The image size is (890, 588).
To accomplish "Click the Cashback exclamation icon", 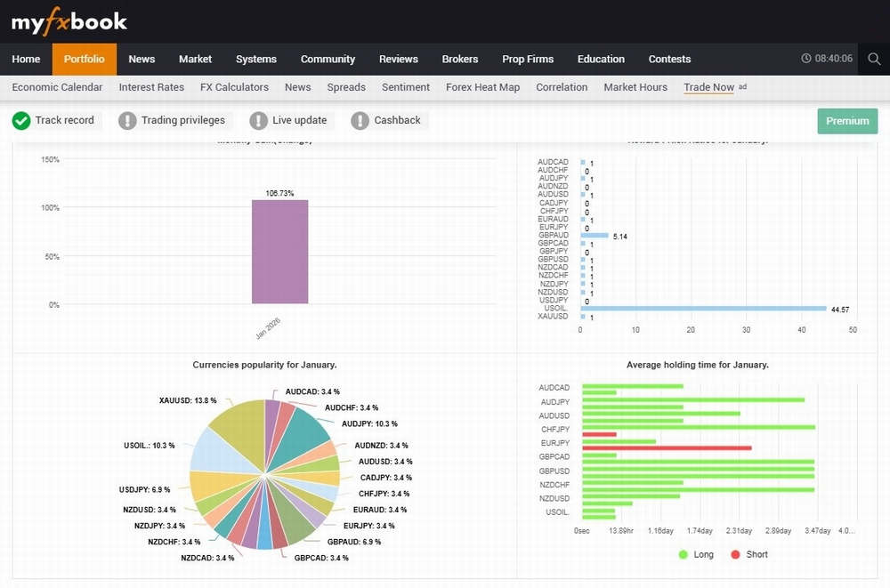I will pyautogui.click(x=360, y=120).
